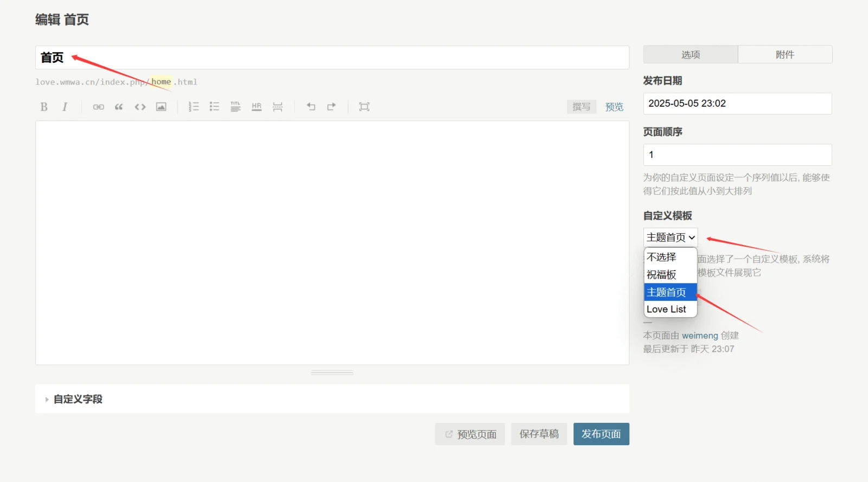868x482 pixels.
Task: Switch to the 预览 preview tab
Action: tap(614, 107)
